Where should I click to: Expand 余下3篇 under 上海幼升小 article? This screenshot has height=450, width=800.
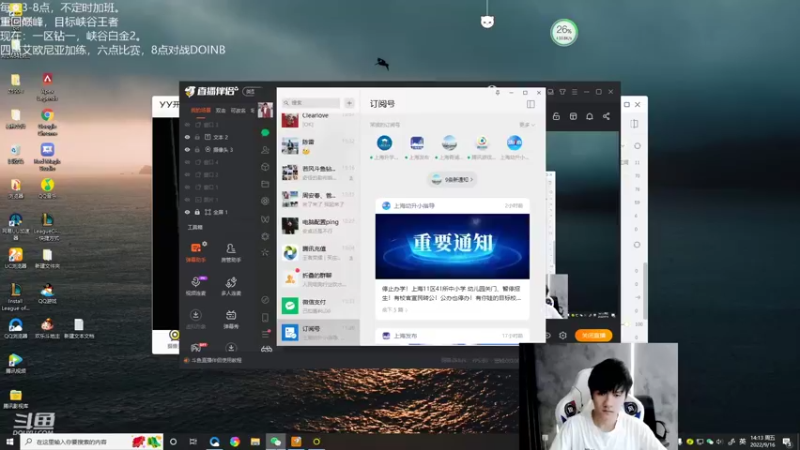coord(394,310)
